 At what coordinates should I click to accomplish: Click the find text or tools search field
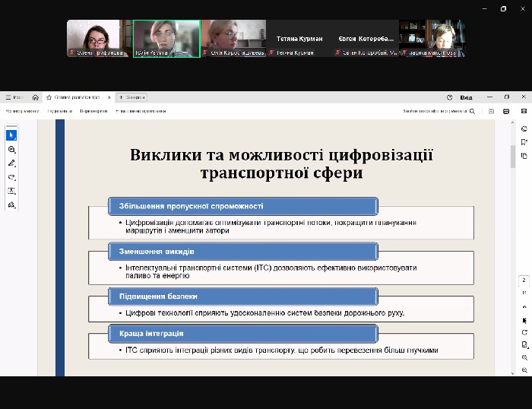[x=439, y=111]
